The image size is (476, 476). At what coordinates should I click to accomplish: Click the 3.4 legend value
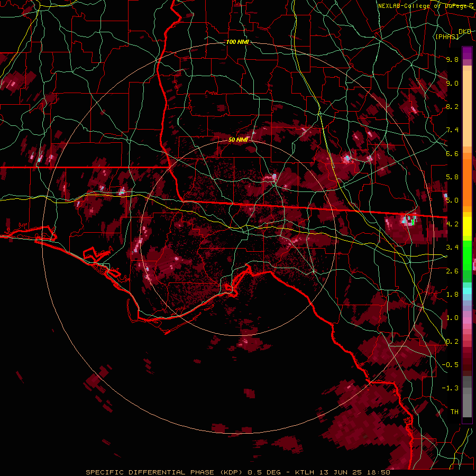coord(452,248)
